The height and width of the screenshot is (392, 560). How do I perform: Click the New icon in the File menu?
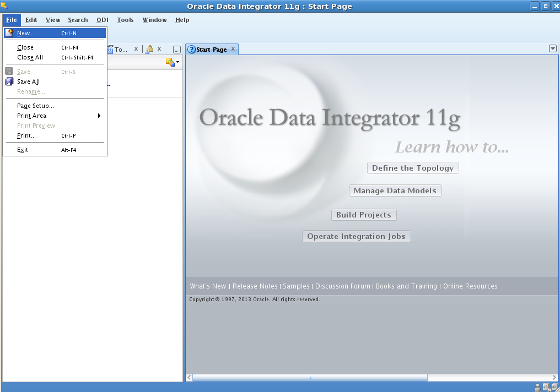click(x=10, y=32)
